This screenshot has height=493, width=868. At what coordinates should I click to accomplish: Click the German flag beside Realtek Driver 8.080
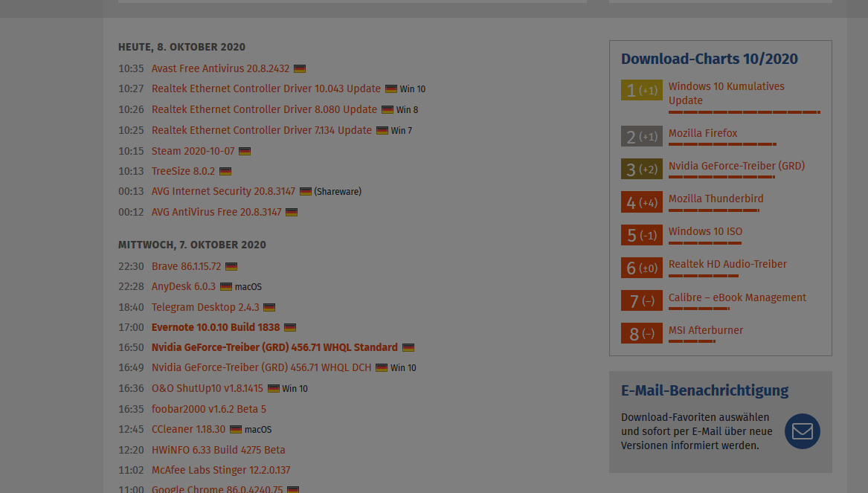(388, 109)
